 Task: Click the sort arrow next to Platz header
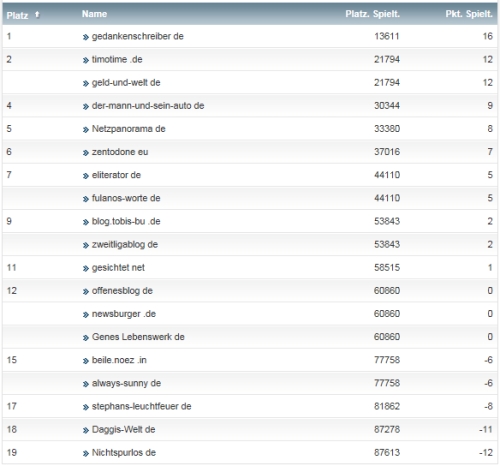37,14
